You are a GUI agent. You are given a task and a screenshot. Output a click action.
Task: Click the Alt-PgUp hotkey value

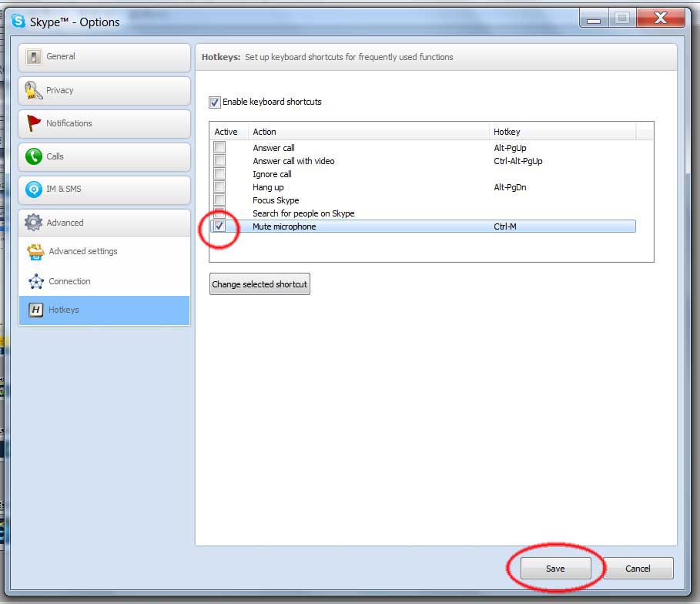(510, 148)
